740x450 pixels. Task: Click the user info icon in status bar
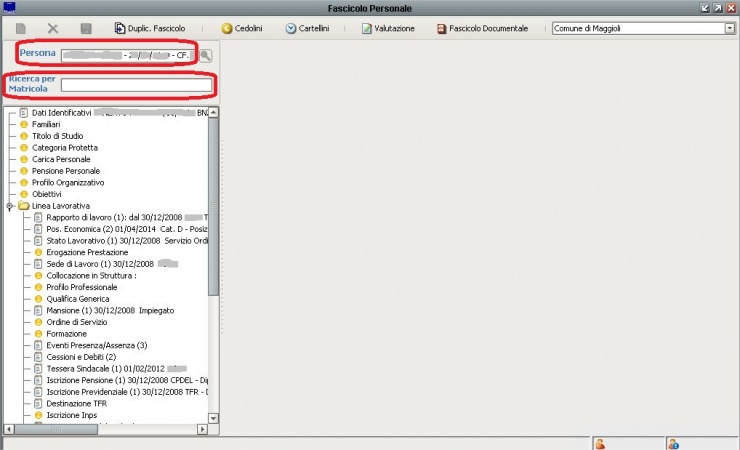[x=673, y=444]
